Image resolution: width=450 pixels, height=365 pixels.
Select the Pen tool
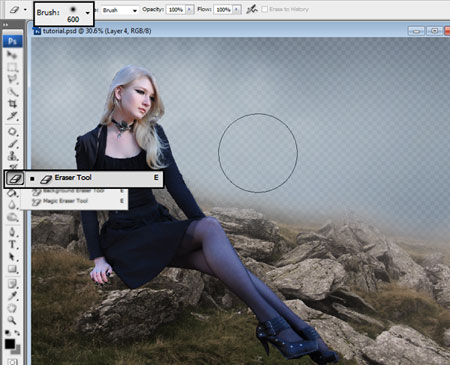12,232
